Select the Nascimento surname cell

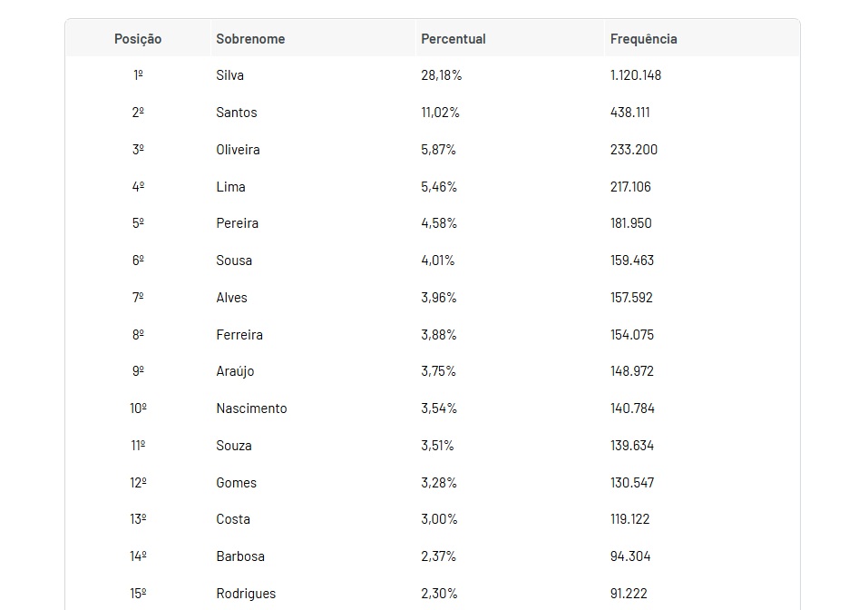coord(251,408)
